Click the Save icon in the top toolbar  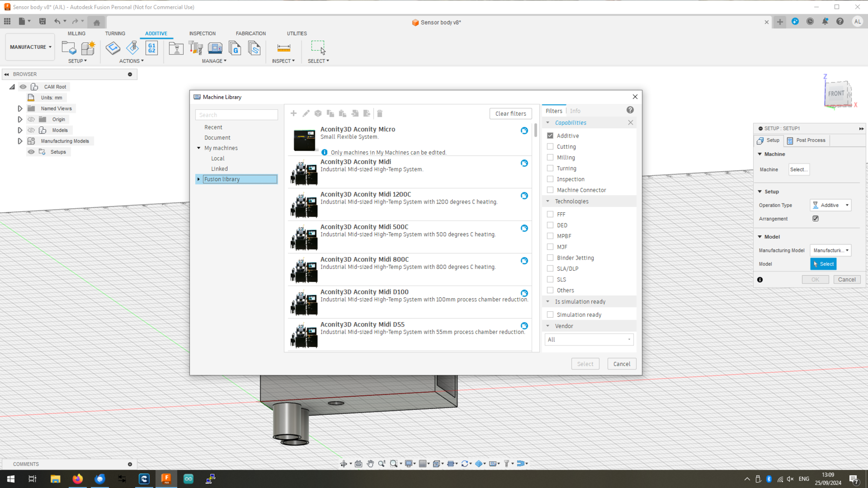click(42, 21)
